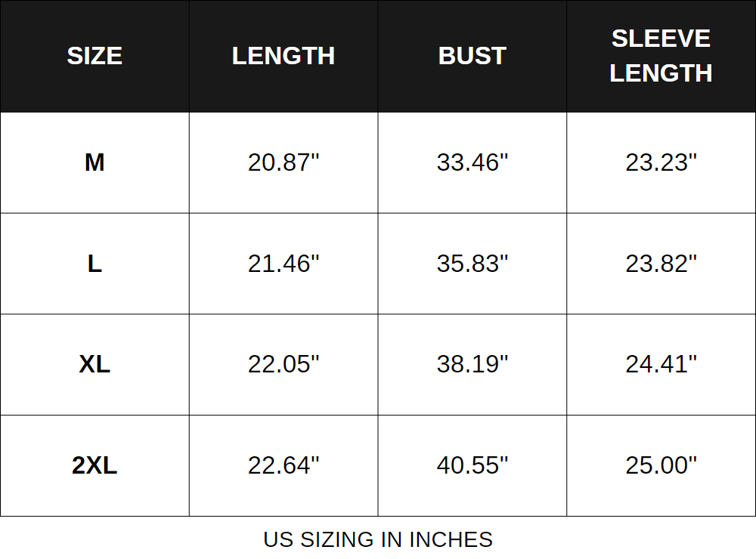Click the LENGTH column header
The width and height of the screenshot is (756, 559).
[x=283, y=56]
